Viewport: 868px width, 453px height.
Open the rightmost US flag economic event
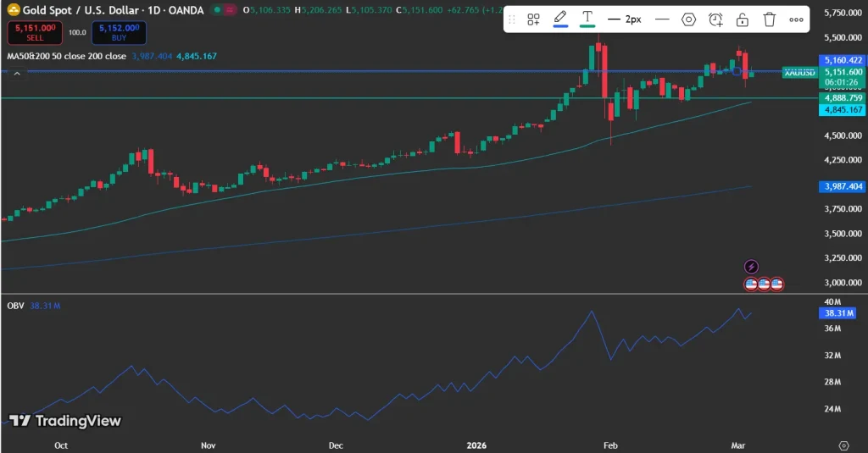pyautogui.click(x=776, y=285)
